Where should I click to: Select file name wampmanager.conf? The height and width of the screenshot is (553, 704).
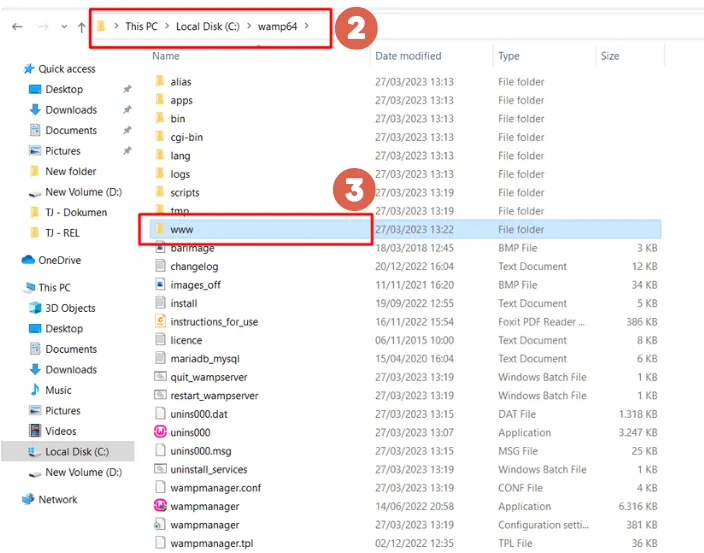[x=216, y=488]
